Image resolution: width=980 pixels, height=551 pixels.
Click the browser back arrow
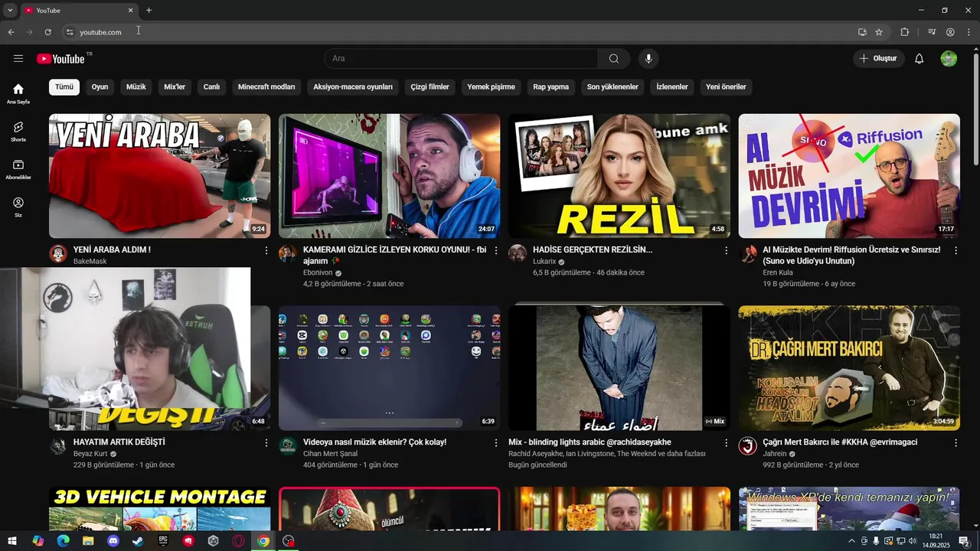pyautogui.click(x=11, y=32)
